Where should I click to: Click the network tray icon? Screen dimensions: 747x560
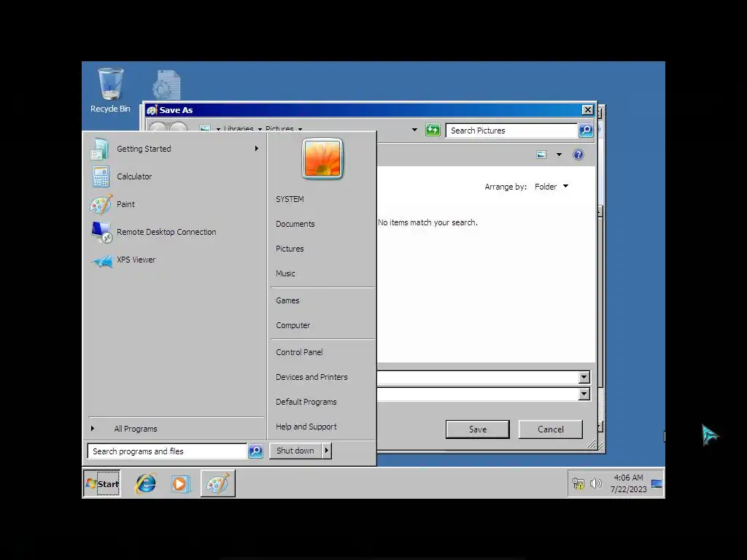578,484
